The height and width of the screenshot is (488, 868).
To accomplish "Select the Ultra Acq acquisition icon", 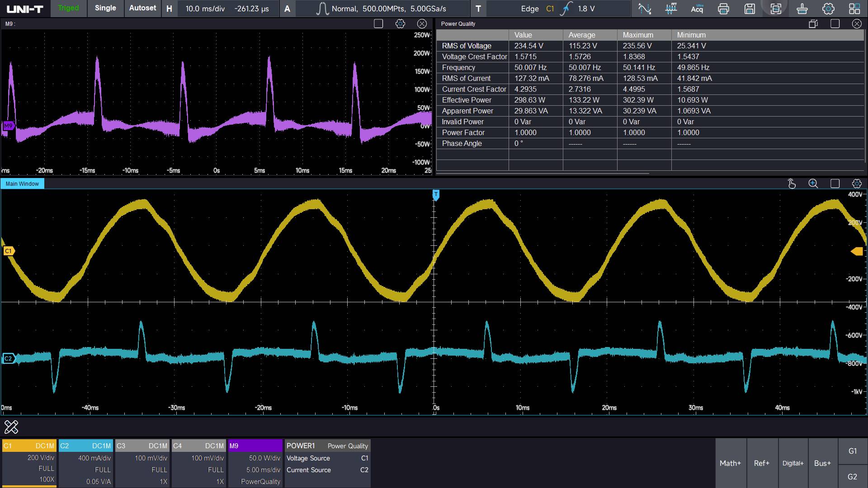I will 697,8.
